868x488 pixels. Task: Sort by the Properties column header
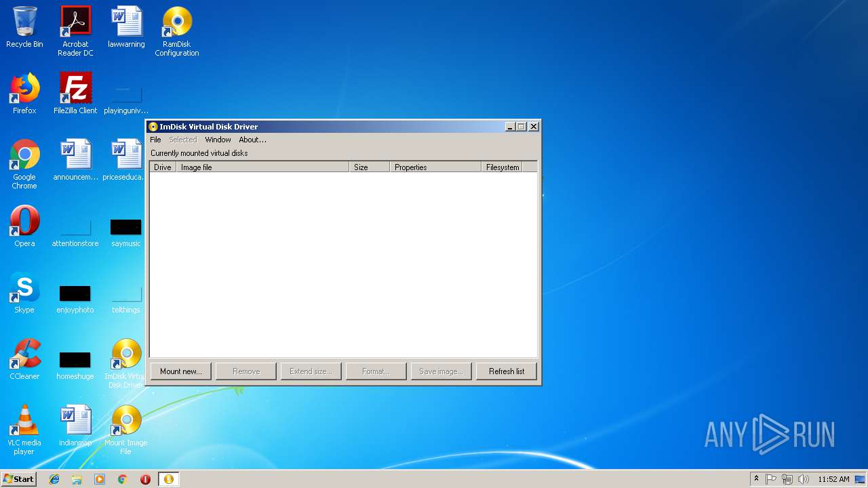[x=435, y=167]
